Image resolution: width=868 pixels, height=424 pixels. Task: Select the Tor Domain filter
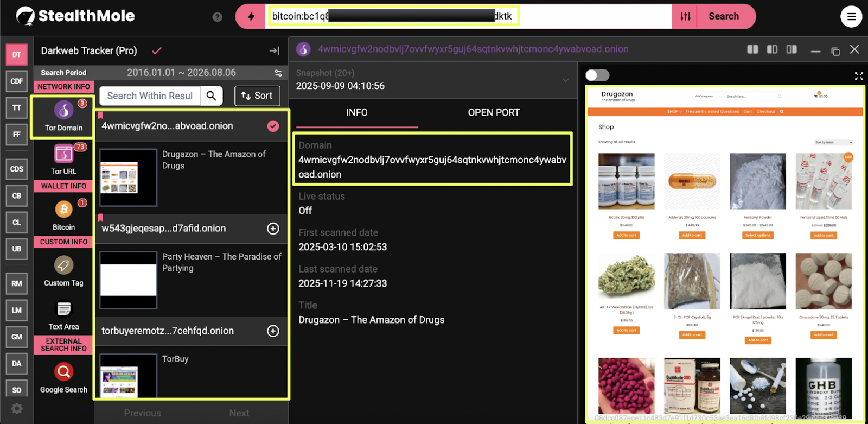[63, 117]
